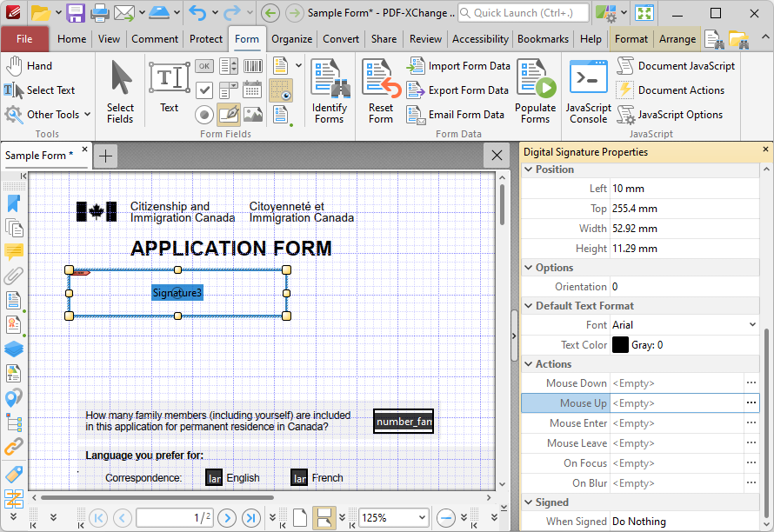The width and height of the screenshot is (774, 532).
Task: Click Email Form Data
Action: click(455, 115)
